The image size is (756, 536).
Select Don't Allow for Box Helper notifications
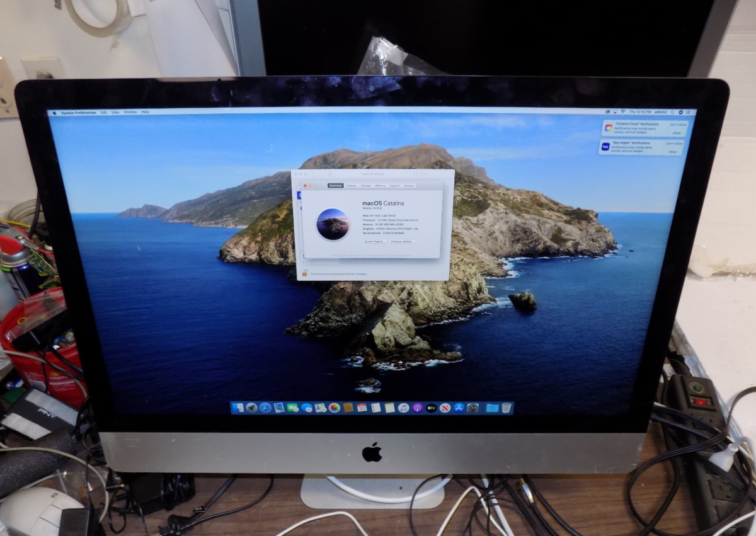pyautogui.click(x=674, y=144)
